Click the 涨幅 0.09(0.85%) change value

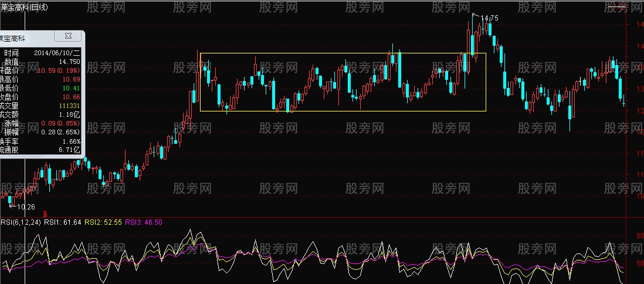60,123
